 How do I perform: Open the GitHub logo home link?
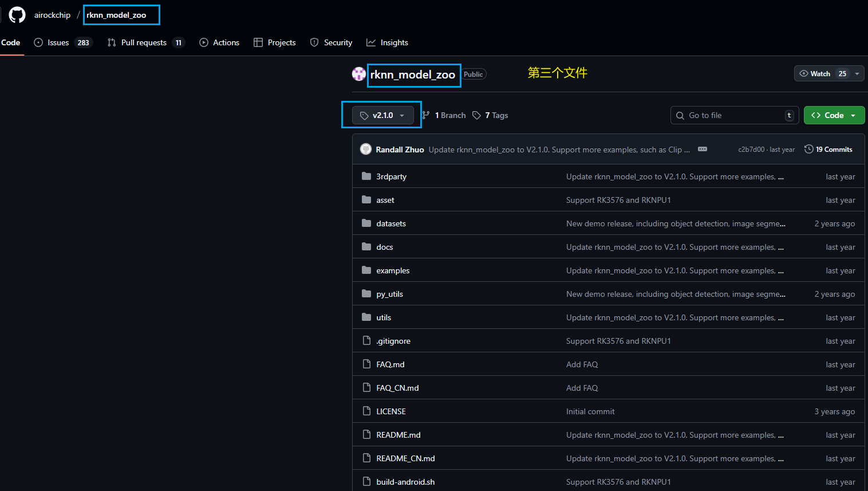click(17, 15)
